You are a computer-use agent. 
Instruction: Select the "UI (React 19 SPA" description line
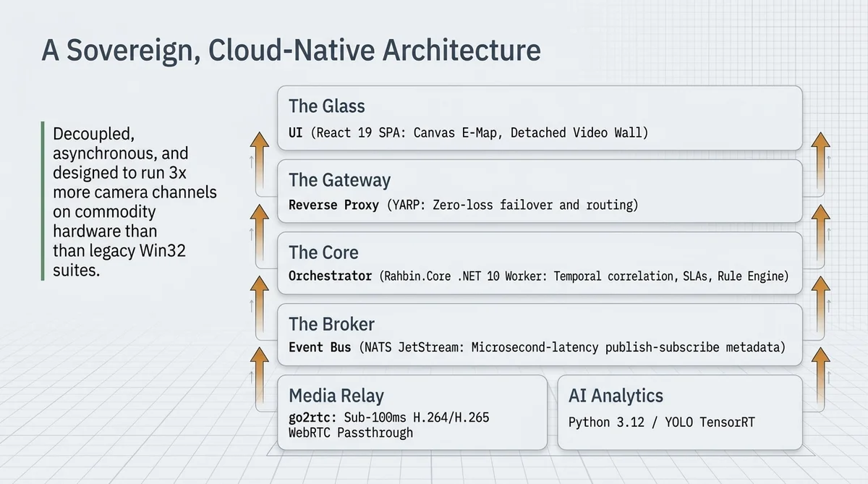tap(469, 133)
